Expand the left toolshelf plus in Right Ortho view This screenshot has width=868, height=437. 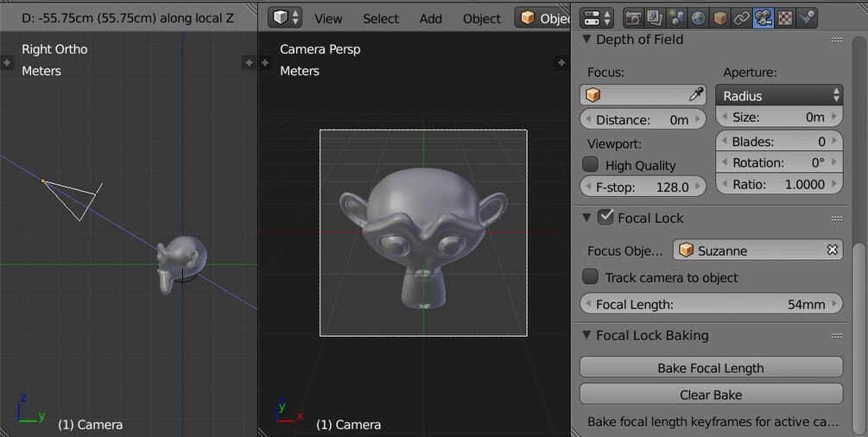tap(7, 62)
